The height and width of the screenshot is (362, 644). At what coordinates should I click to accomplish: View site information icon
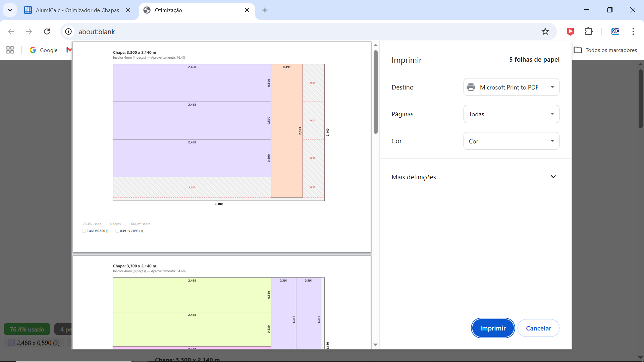68,32
